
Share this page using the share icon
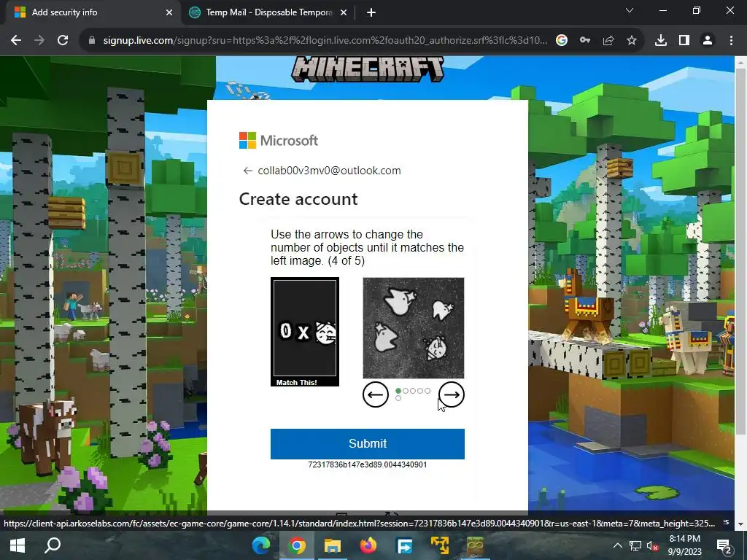tap(608, 41)
